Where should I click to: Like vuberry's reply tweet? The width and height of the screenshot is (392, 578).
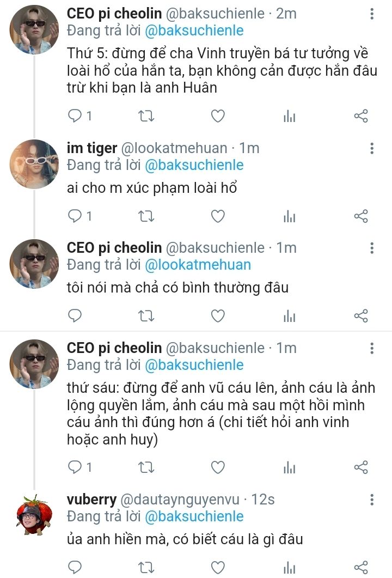218,567
